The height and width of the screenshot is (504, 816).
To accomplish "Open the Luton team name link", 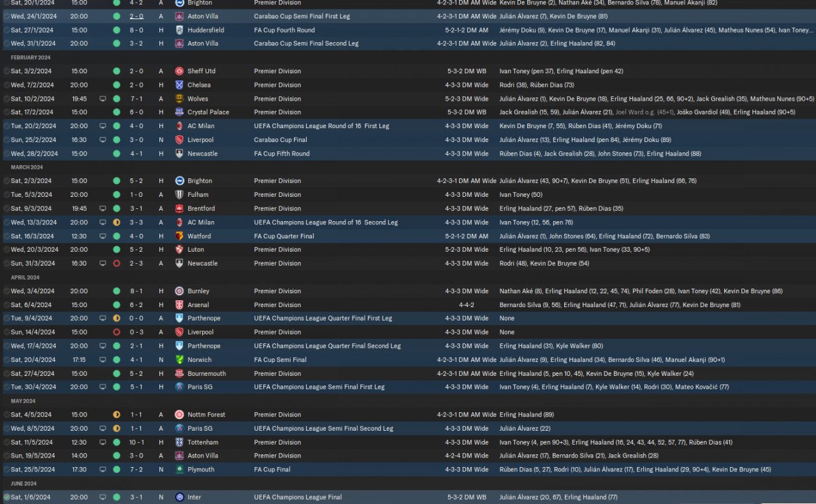I will [196, 250].
